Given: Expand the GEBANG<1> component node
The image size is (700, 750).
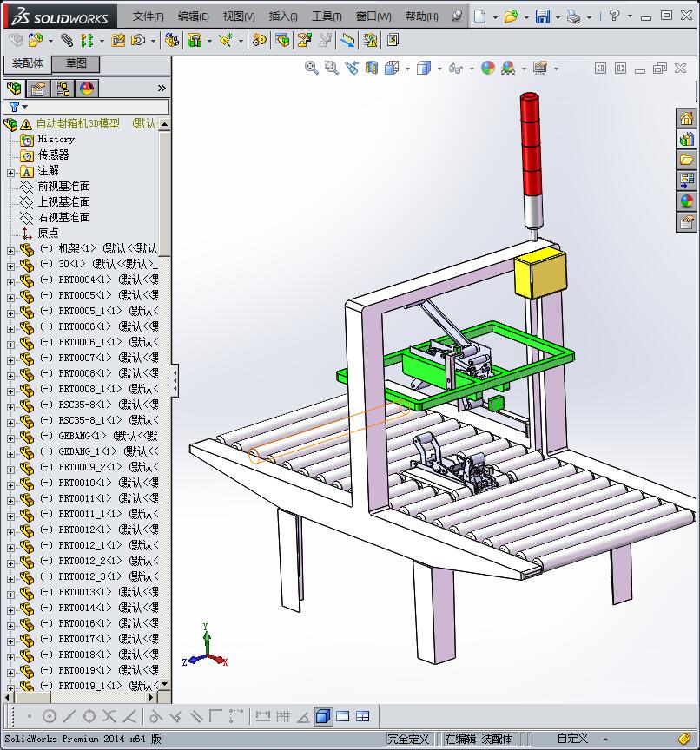Looking at the screenshot, I should [x=10, y=438].
